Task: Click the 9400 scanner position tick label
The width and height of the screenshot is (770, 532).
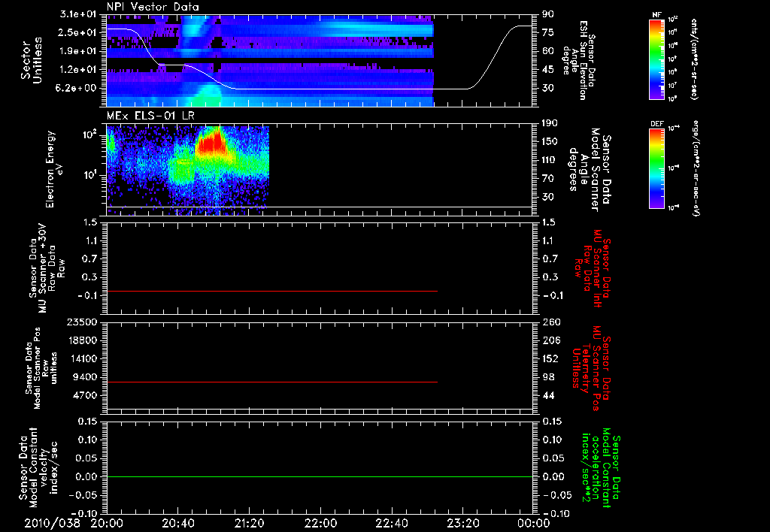Action: click(86, 377)
